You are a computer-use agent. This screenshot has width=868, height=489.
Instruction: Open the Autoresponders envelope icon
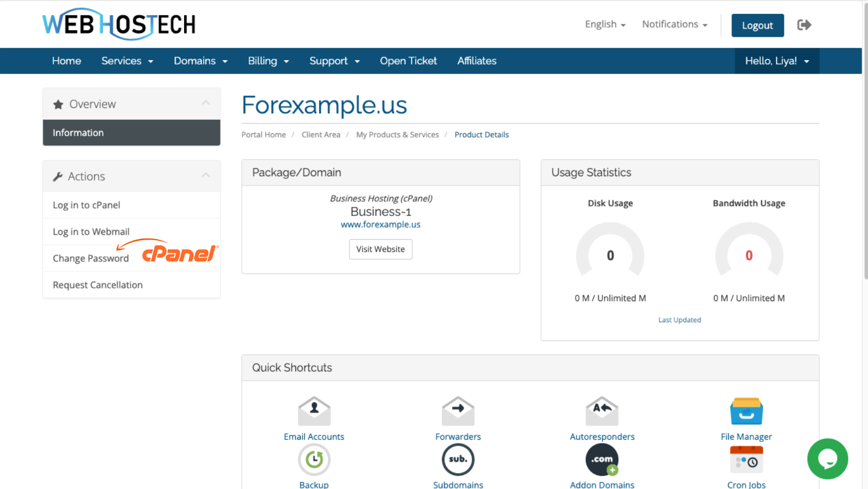pos(602,411)
